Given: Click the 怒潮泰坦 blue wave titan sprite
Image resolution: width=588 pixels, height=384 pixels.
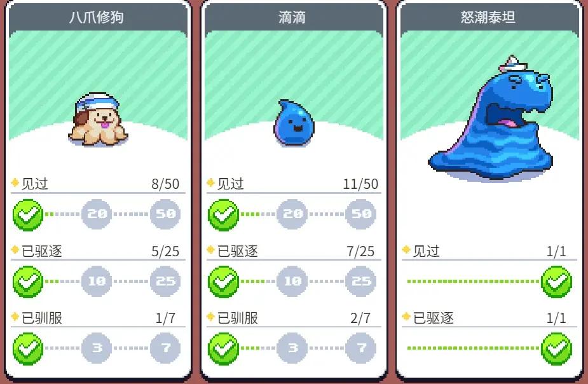Looking at the screenshot, I should [x=491, y=118].
